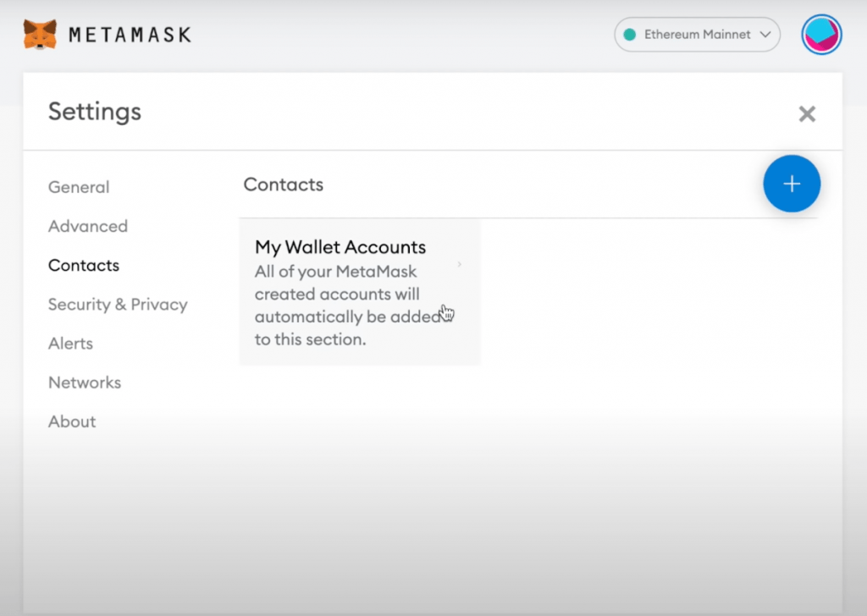This screenshot has height=616, width=867.
Task: Add a new contact with plus button
Action: pyautogui.click(x=792, y=184)
